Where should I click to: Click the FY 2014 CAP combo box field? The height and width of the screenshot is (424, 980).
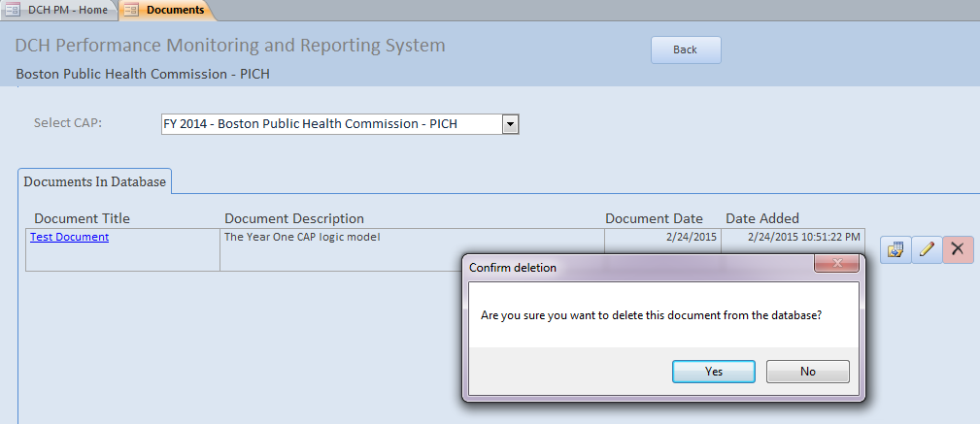click(330, 124)
